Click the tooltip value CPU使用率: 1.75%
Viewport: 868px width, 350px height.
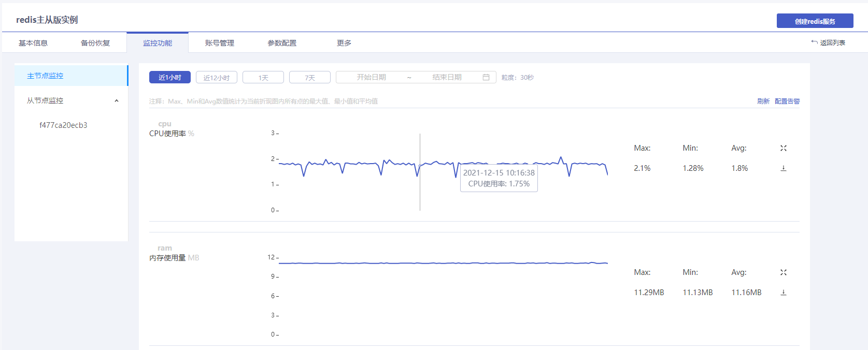point(499,184)
